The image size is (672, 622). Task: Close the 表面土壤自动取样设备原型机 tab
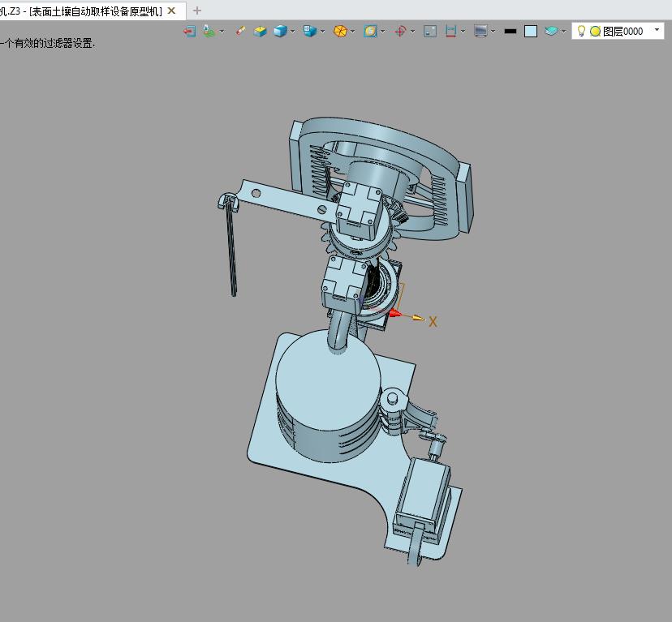point(171,11)
